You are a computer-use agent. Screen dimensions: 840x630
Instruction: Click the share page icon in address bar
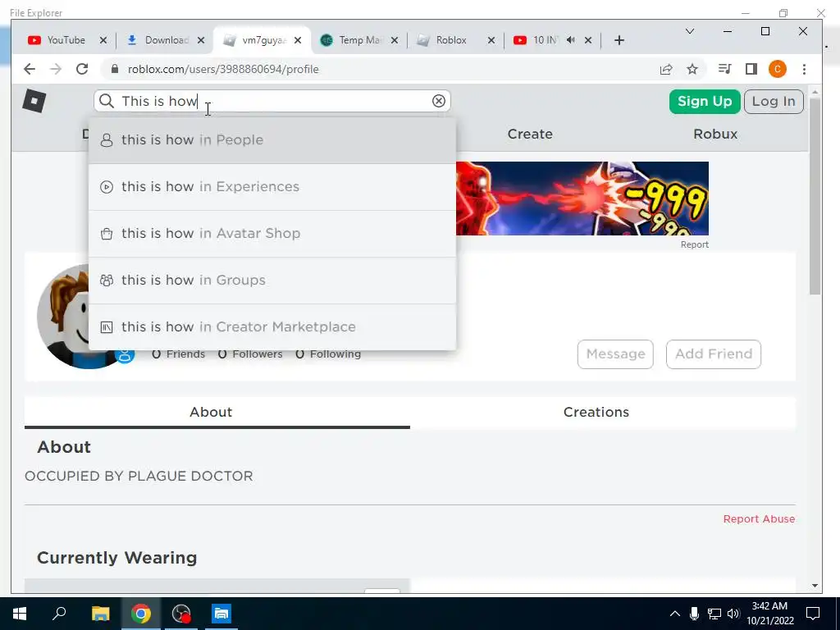tap(666, 69)
